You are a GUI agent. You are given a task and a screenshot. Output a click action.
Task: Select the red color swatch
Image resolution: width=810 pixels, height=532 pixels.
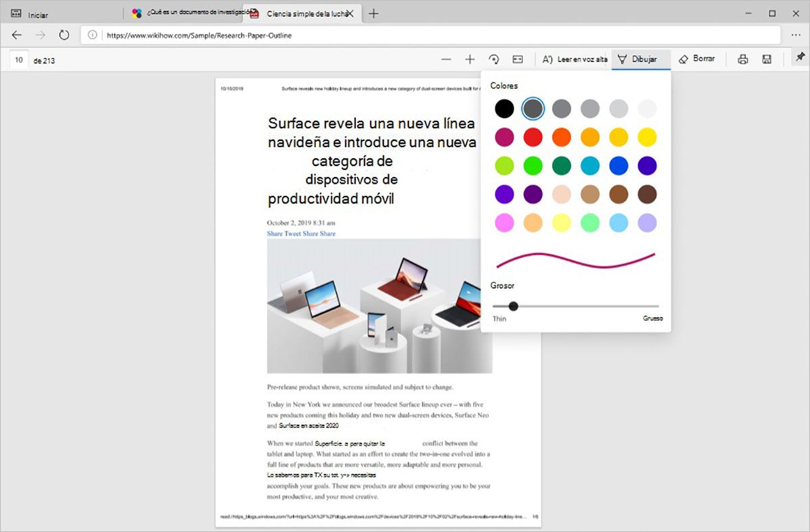[x=533, y=137]
